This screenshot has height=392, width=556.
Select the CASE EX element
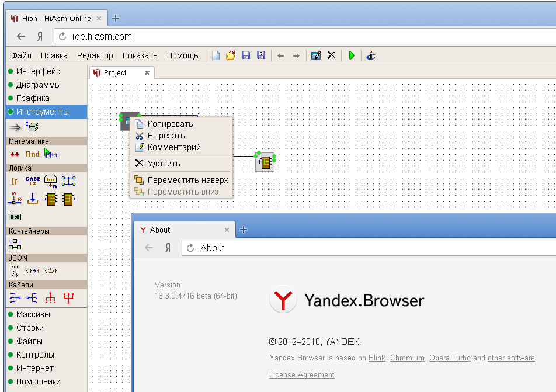33,181
